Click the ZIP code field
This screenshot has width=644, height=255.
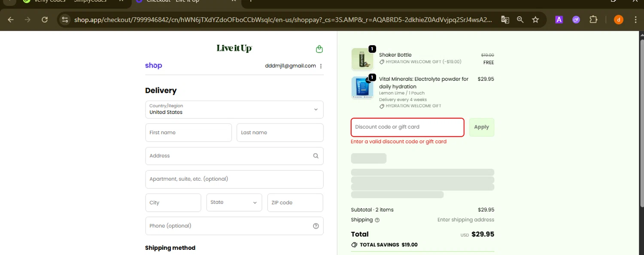pos(295,203)
